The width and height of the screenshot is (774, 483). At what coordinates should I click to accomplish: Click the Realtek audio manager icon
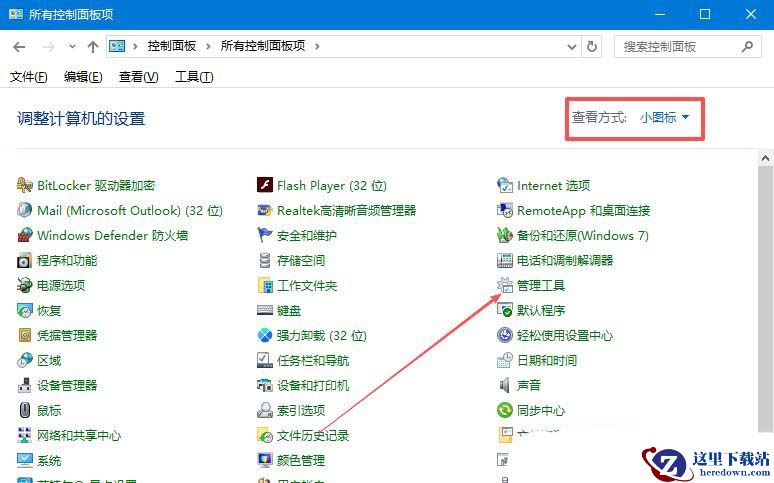click(x=265, y=210)
